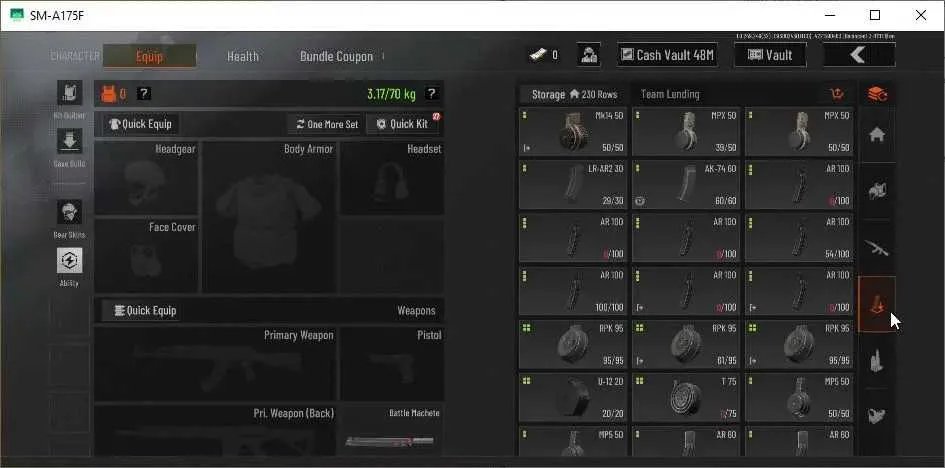Select the RPK 95 drum with 81/95
This screenshot has width=945, height=468.
(x=686, y=344)
